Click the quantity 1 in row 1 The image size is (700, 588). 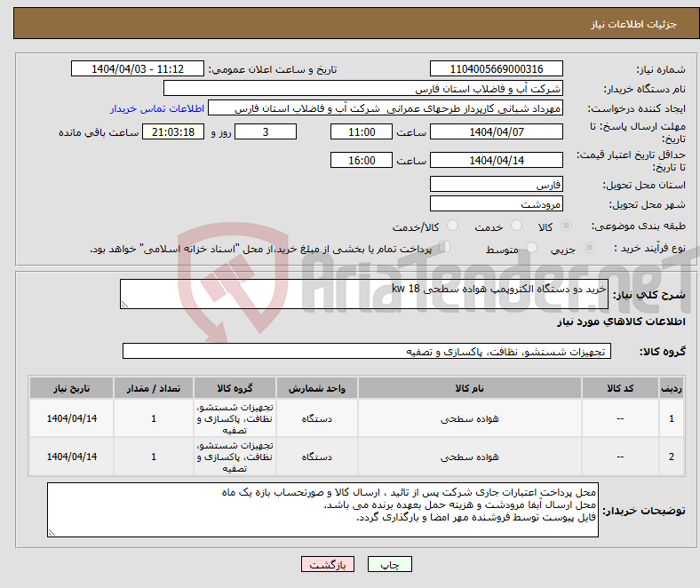pyautogui.click(x=154, y=418)
